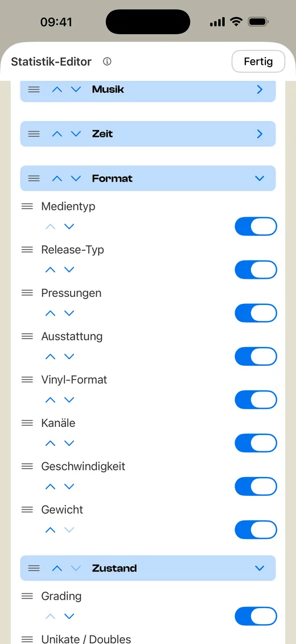Click the drag handle next to Kanäle
The height and width of the screenshot is (644, 296).
point(27,423)
